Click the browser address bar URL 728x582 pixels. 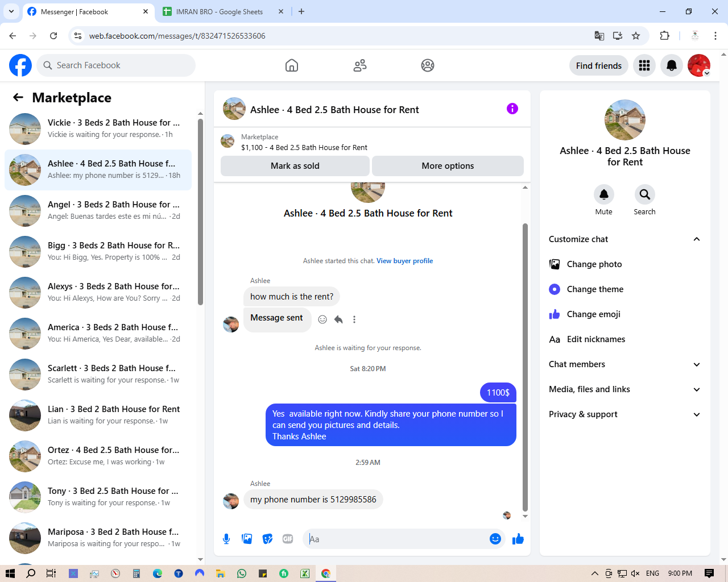click(x=177, y=36)
